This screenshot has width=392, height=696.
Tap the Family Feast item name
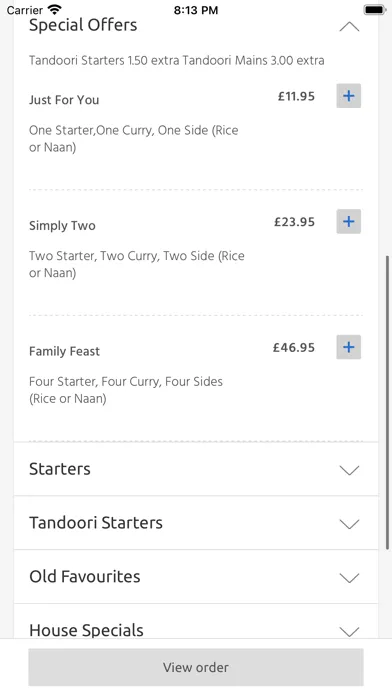point(64,351)
